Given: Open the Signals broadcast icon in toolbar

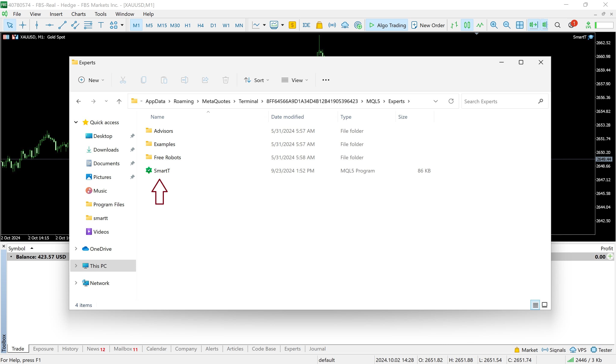Looking at the screenshot, I should (x=332, y=25).
